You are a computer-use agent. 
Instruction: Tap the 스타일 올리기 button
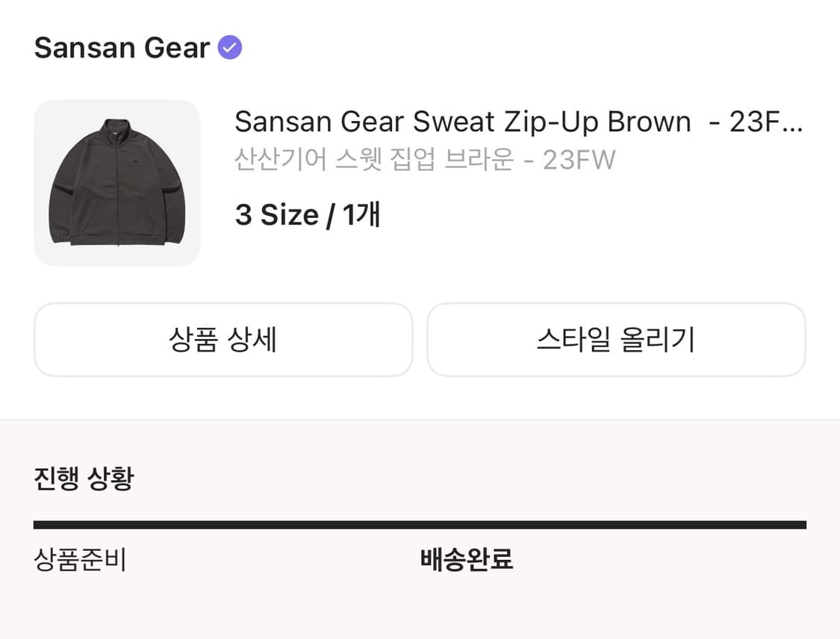click(x=616, y=340)
